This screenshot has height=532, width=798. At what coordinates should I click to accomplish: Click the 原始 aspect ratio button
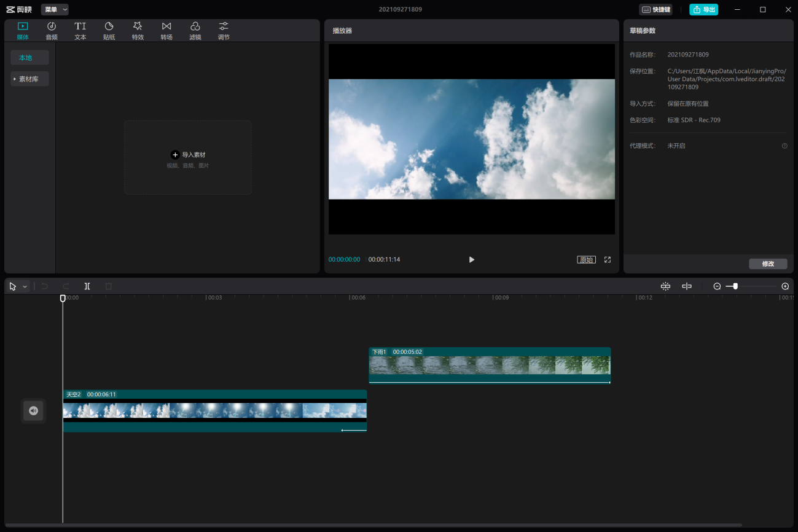tap(586, 260)
